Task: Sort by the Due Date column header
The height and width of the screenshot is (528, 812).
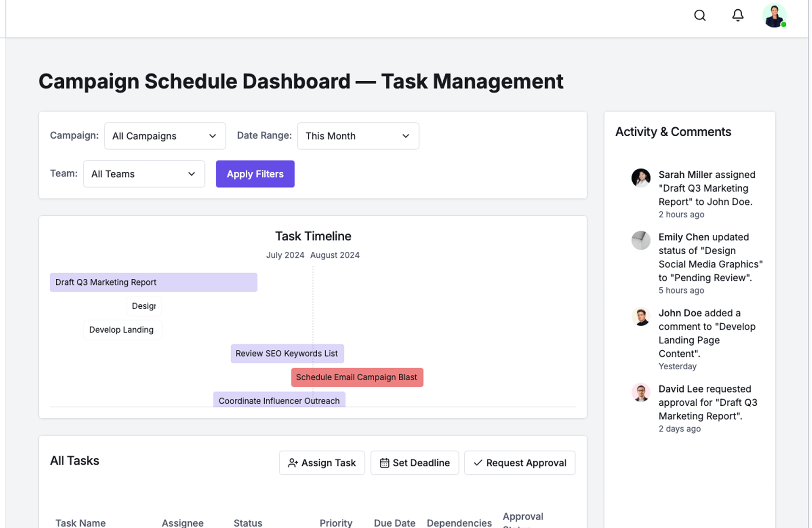Action: [x=394, y=523]
